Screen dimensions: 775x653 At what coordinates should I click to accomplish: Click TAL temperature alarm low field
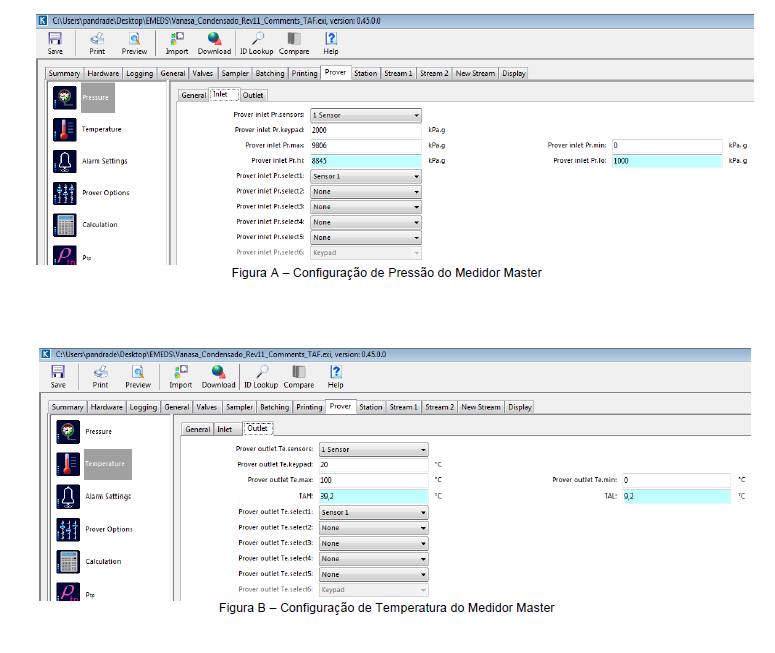(677, 496)
